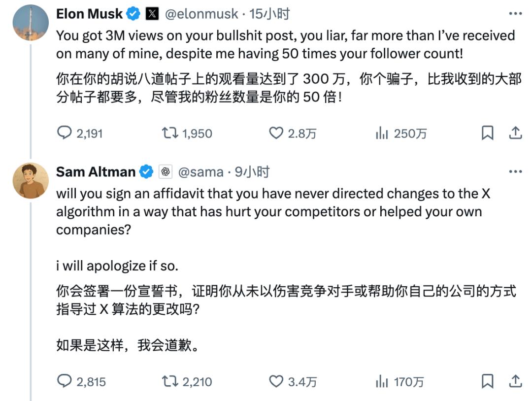Click Sam Altman's blue verified checkmark

tap(146, 171)
